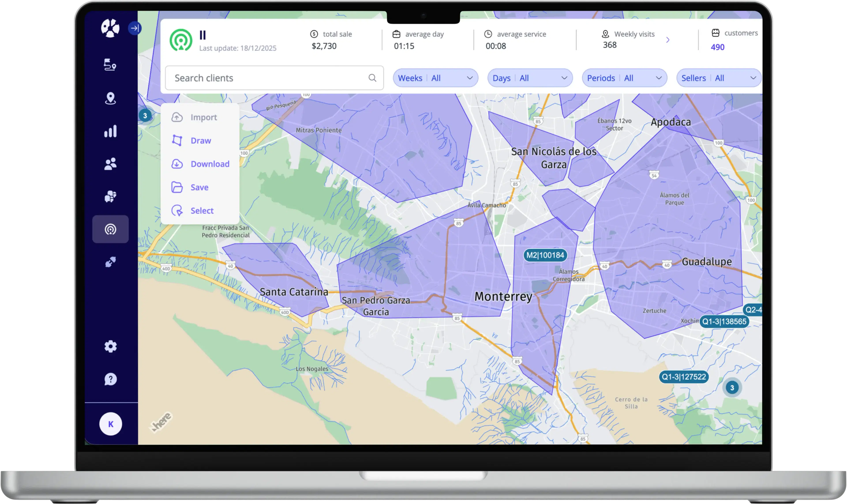The width and height of the screenshot is (847, 504).
Task: Click the Santa Catarina map label
Action: point(294,292)
